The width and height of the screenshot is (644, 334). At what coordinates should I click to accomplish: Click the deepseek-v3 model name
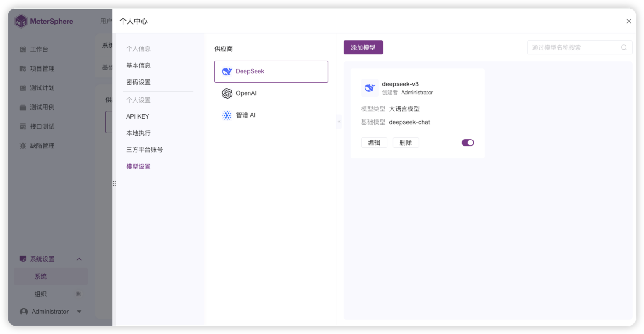tap(400, 84)
